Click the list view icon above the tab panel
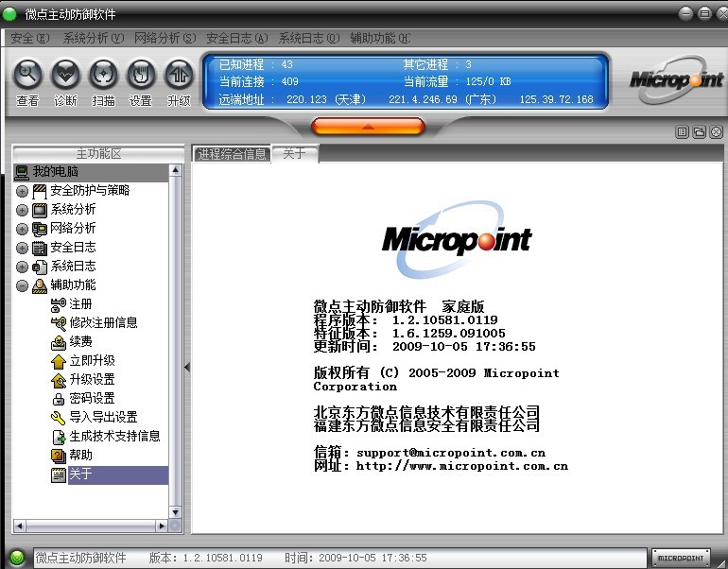Screen dimensions: 728x569 click(x=682, y=132)
